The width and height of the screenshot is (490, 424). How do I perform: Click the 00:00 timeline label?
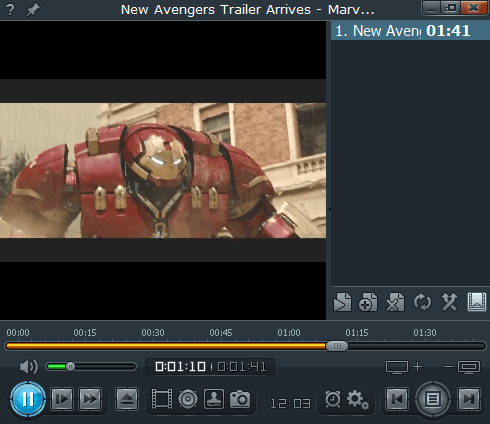tap(18, 333)
